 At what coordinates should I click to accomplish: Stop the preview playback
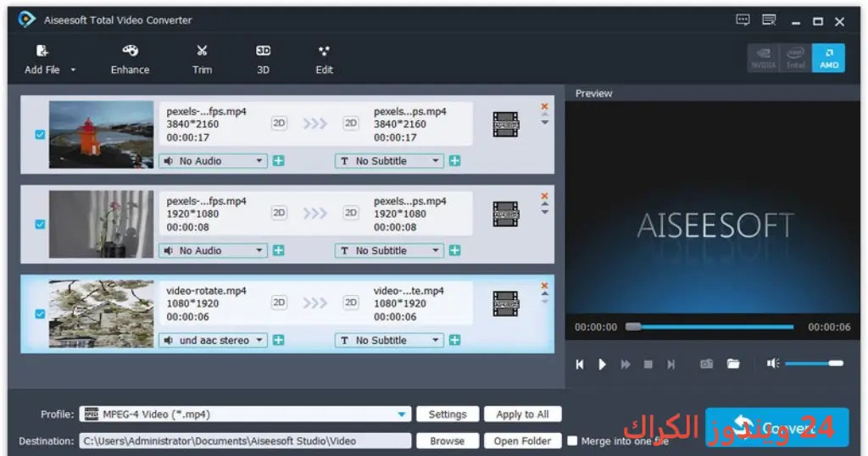click(648, 364)
